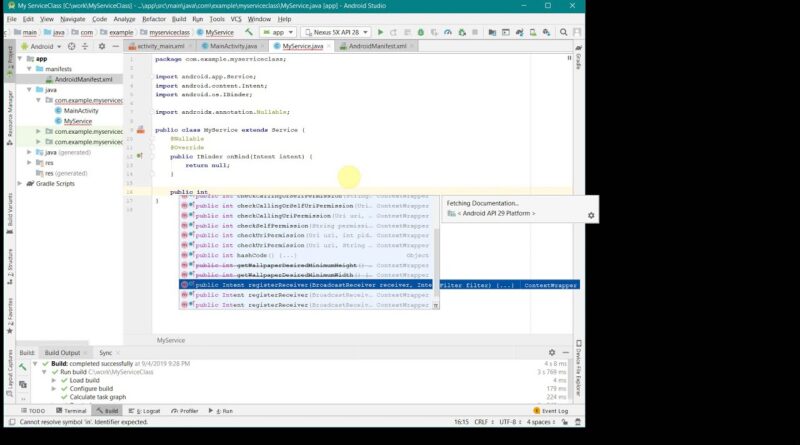Open the Refactor menu
800x445 pixels.
point(154,19)
